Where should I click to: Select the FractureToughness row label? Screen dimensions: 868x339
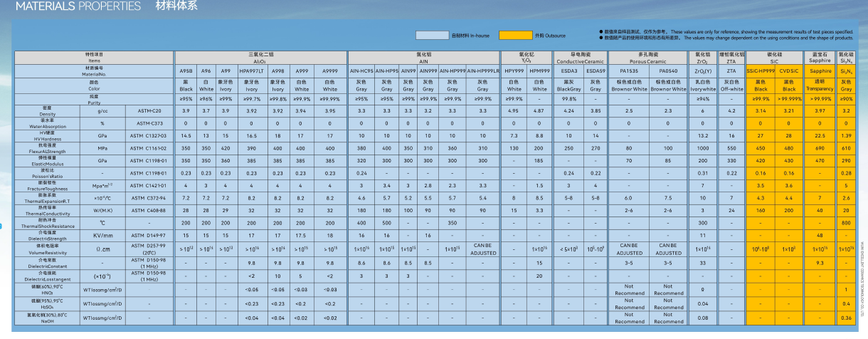click(47, 185)
